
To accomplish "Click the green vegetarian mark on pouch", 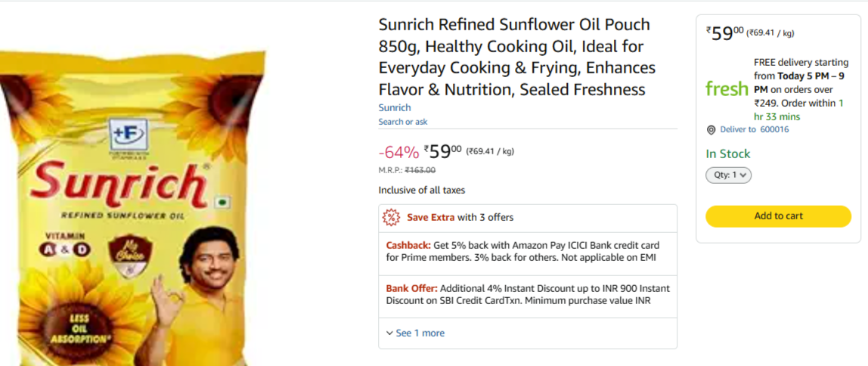I will (222, 203).
